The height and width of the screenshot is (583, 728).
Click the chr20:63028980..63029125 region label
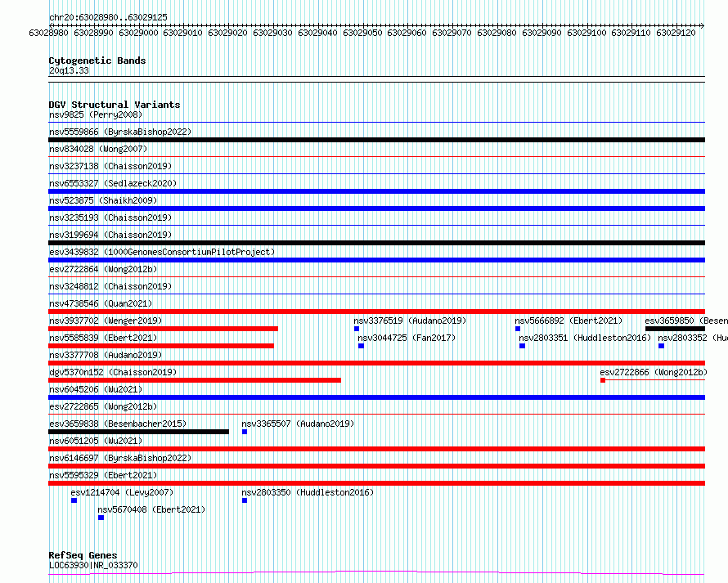coord(108,18)
